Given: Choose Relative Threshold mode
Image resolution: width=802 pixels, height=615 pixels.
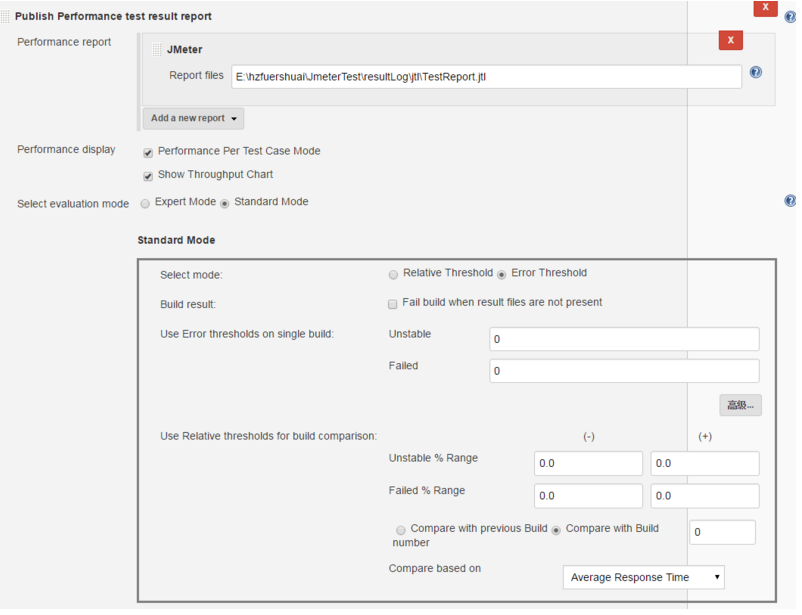Looking at the screenshot, I should (x=393, y=274).
